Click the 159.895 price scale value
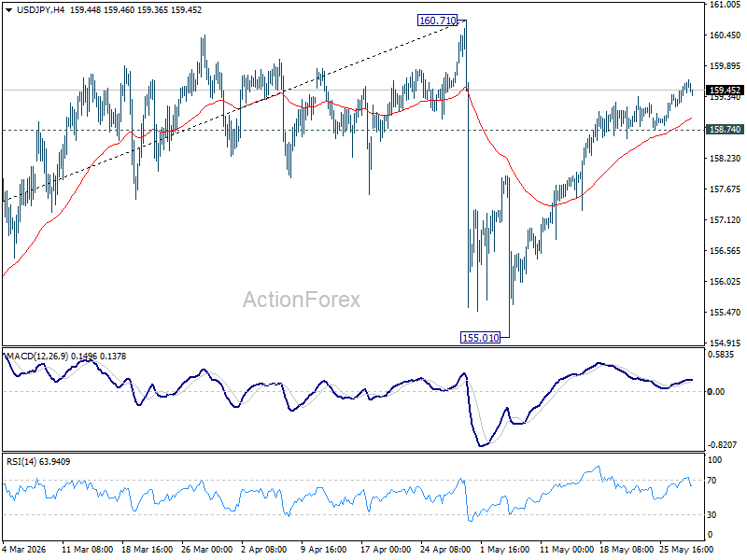The height and width of the screenshot is (560, 747). [x=726, y=66]
